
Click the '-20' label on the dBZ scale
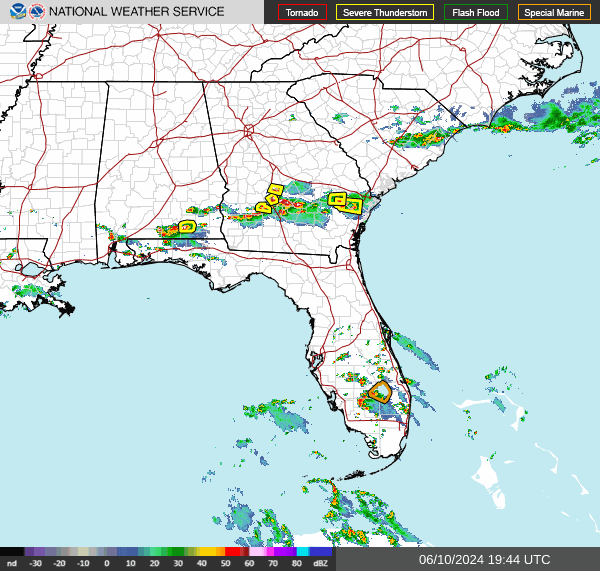(59, 563)
